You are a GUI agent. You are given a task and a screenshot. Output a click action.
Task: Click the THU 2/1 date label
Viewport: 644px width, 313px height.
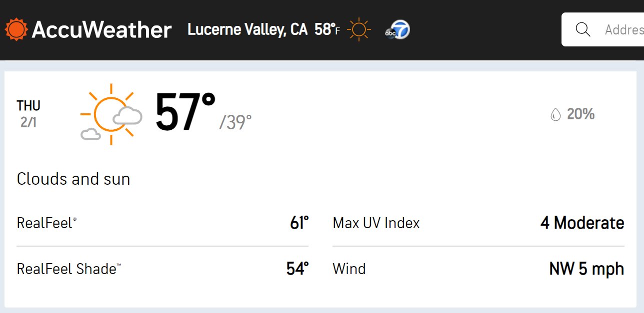click(28, 114)
